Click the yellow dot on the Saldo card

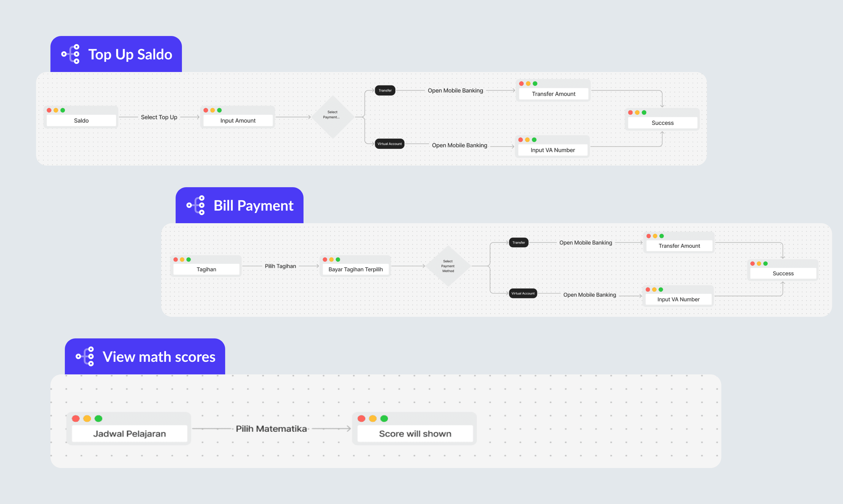(x=56, y=110)
